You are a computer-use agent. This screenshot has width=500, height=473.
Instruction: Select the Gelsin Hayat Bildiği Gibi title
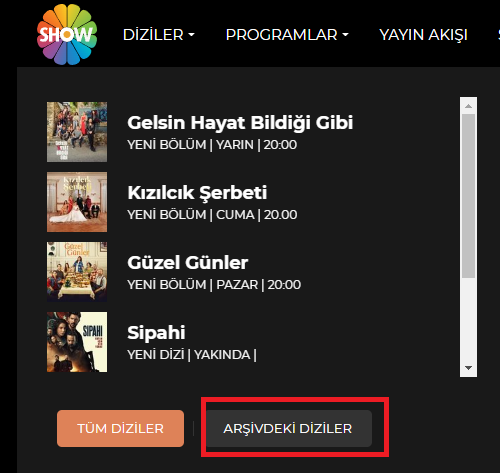pyautogui.click(x=240, y=123)
